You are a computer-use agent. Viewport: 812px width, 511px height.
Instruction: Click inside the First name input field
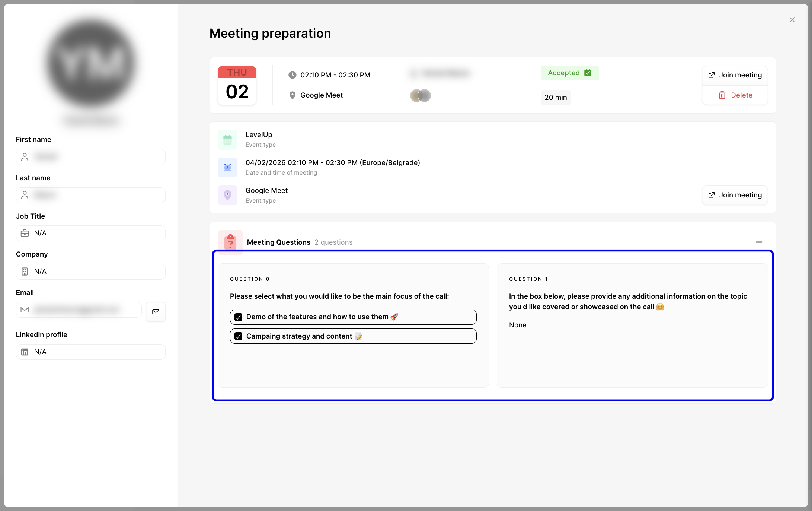tap(90, 157)
